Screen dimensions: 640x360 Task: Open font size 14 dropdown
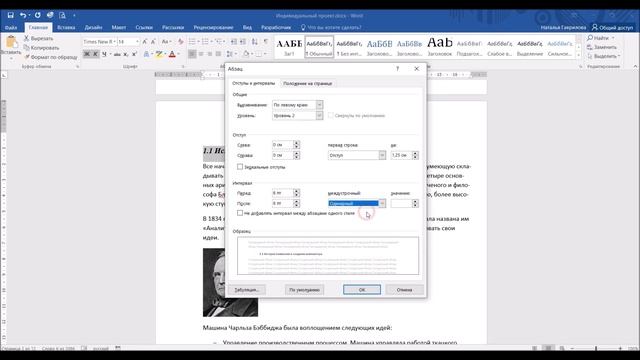(137, 42)
